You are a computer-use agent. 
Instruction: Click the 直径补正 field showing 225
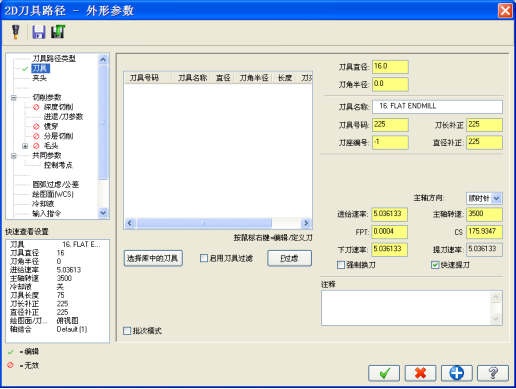pyautogui.click(x=484, y=142)
